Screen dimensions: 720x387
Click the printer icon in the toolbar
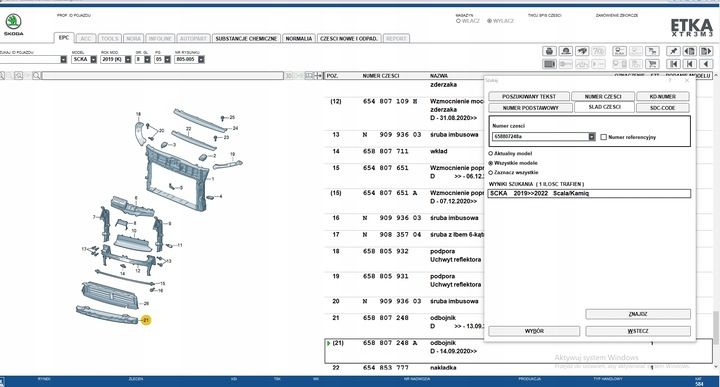pyautogui.click(x=549, y=51)
